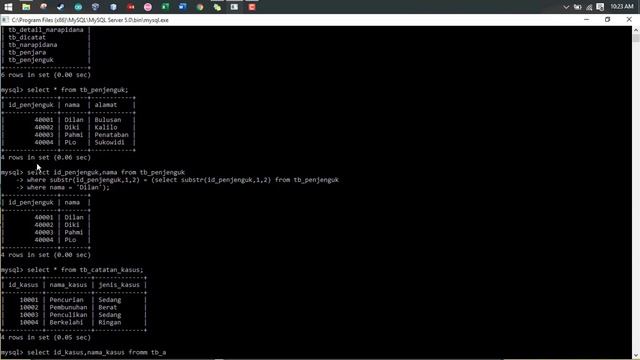Click the console scrollbar up arrow
The image size is (640, 360).
click(636, 30)
